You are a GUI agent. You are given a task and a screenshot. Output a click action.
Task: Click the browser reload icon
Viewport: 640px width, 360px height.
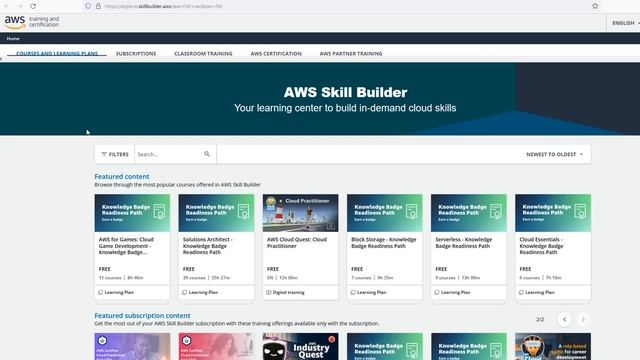point(33,6)
